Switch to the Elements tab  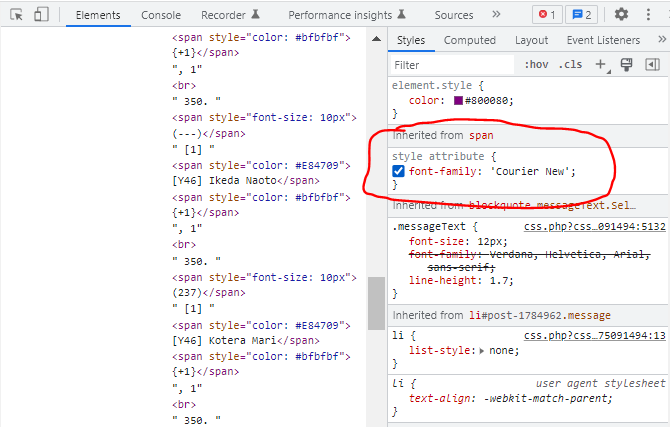98,15
